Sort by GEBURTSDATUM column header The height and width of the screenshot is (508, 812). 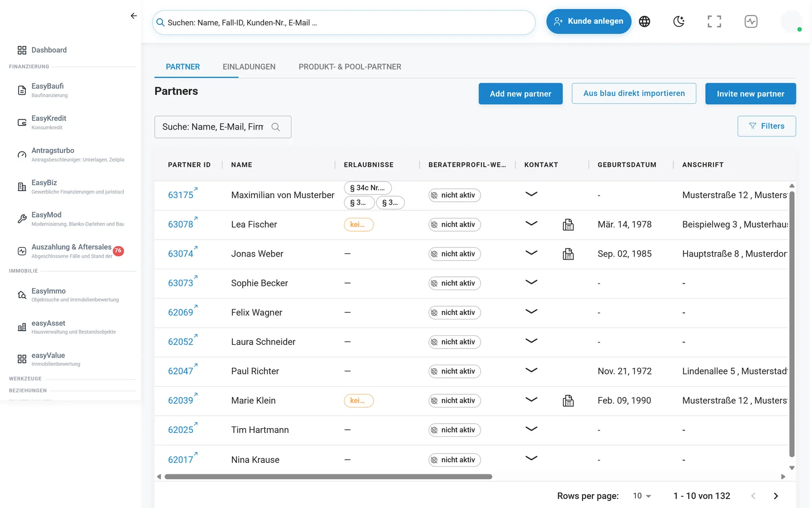coord(627,165)
